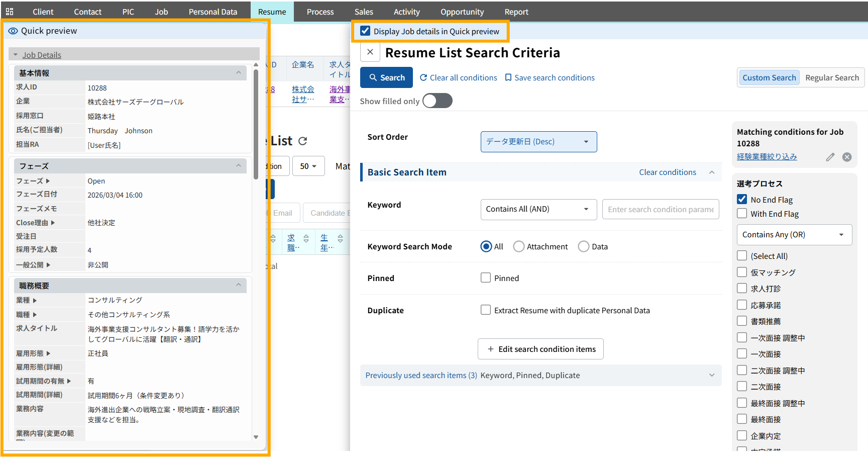Remove the Job 10288 matching condition

(847, 157)
